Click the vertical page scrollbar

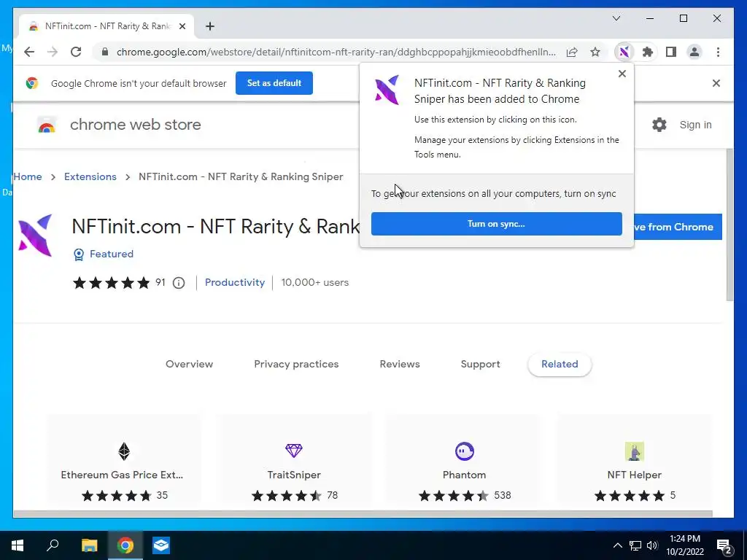tap(729, 225)
